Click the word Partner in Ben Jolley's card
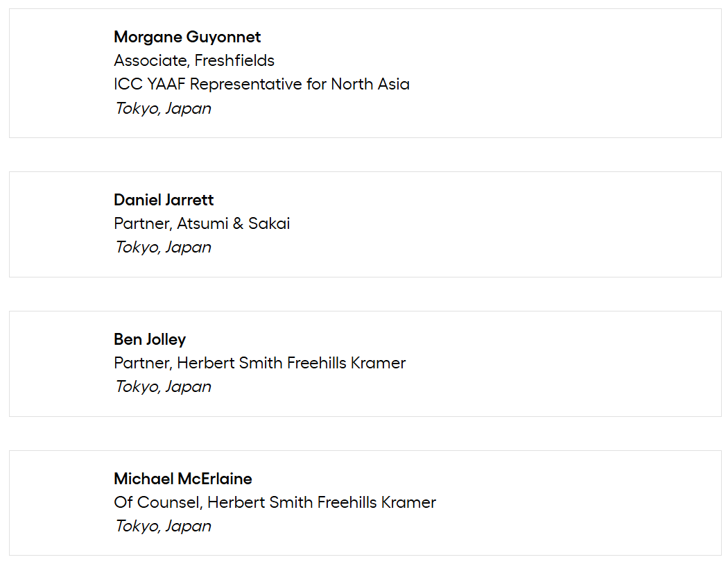This screenshot has width=728, height=564. click(141, 363)
